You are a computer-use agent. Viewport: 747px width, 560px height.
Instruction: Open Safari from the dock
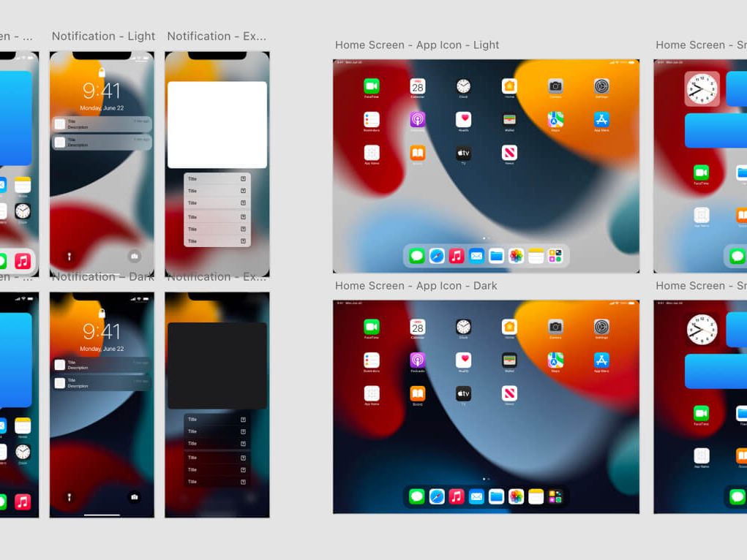tap(437, 255)
